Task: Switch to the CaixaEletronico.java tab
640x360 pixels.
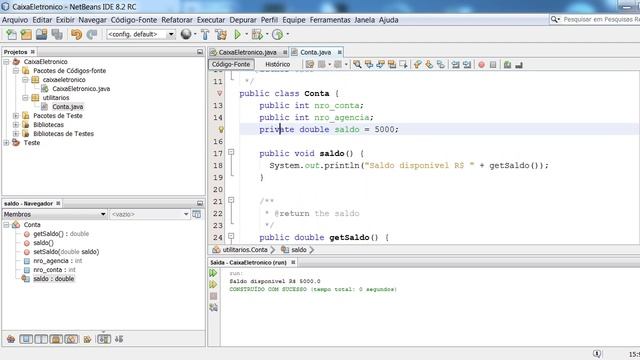Action: pyautogui.click(x=247, y=52)
